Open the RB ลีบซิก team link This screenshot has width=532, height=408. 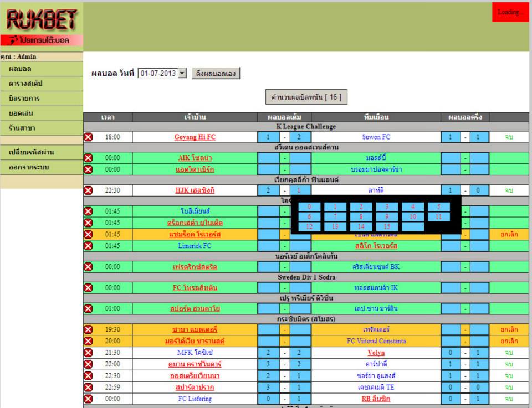click(x=376, y=399)
